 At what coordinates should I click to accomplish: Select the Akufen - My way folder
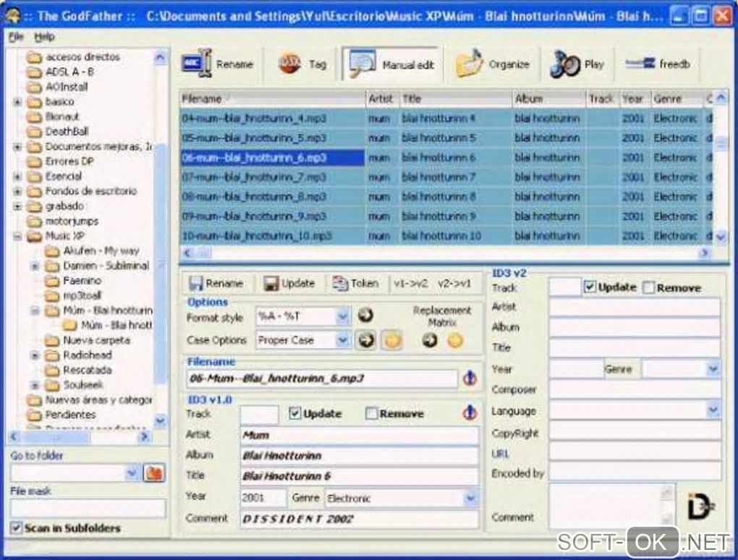(101, 251)
